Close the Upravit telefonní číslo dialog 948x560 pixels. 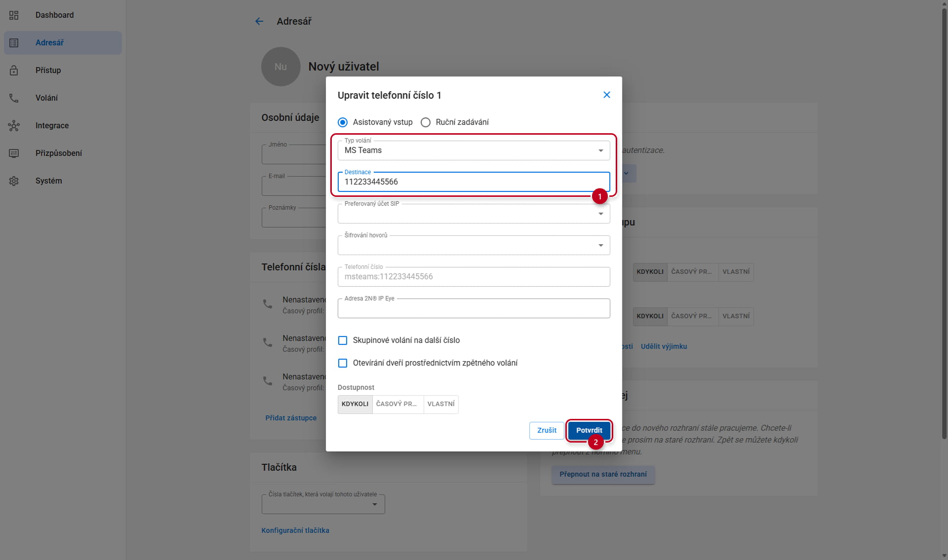[607, 95]
